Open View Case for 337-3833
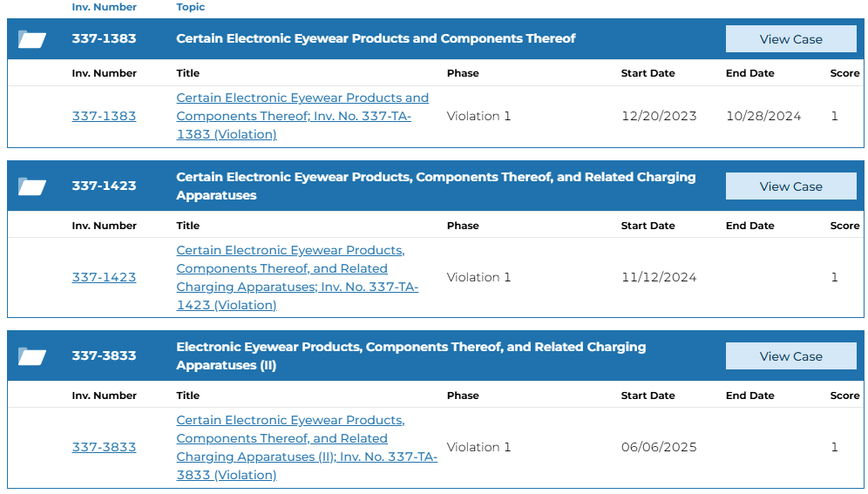The image size is (868, 494). 790,356
